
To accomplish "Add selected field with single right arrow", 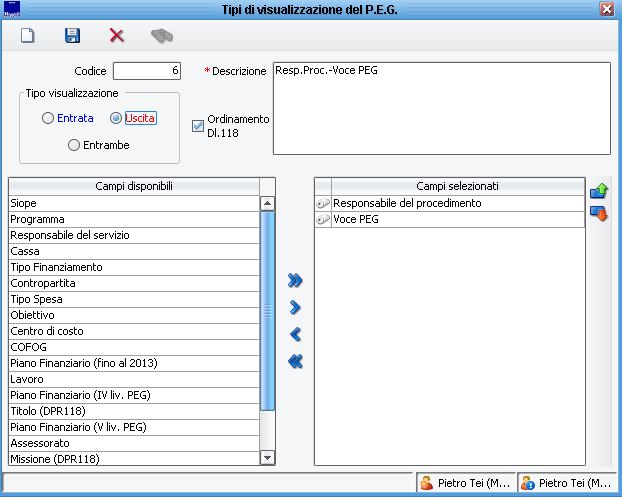I will coord(295,307).
